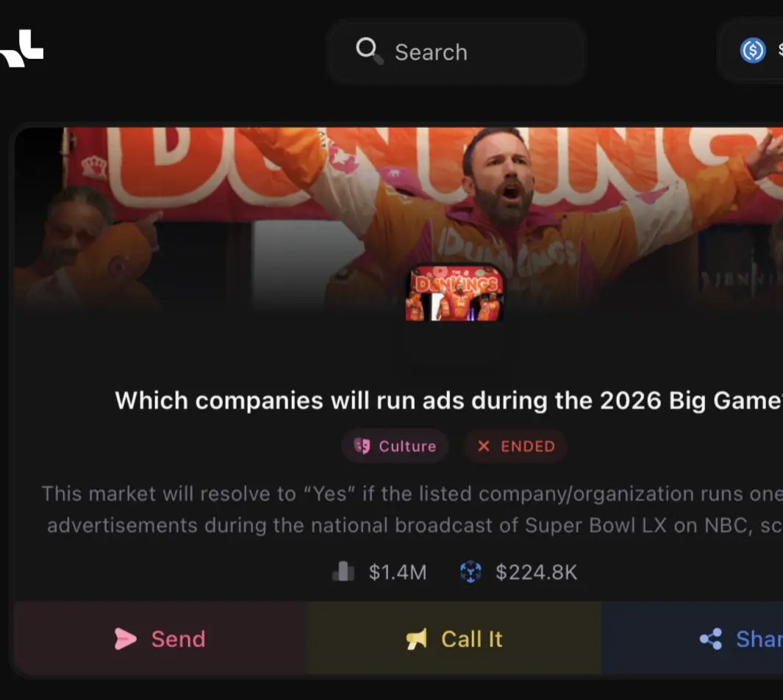Click the bar chart volume icon
Viewport: 783px width, 700px height.
343,571
